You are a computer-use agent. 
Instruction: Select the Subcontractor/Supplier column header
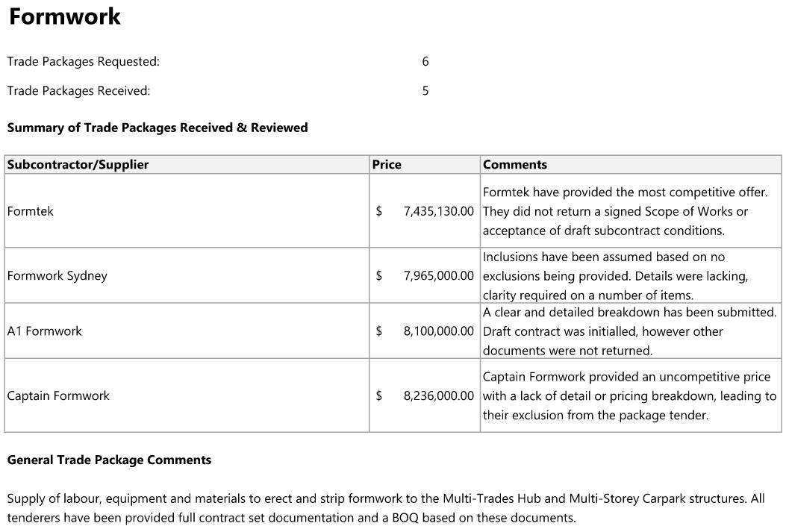[x=78, y=165]
